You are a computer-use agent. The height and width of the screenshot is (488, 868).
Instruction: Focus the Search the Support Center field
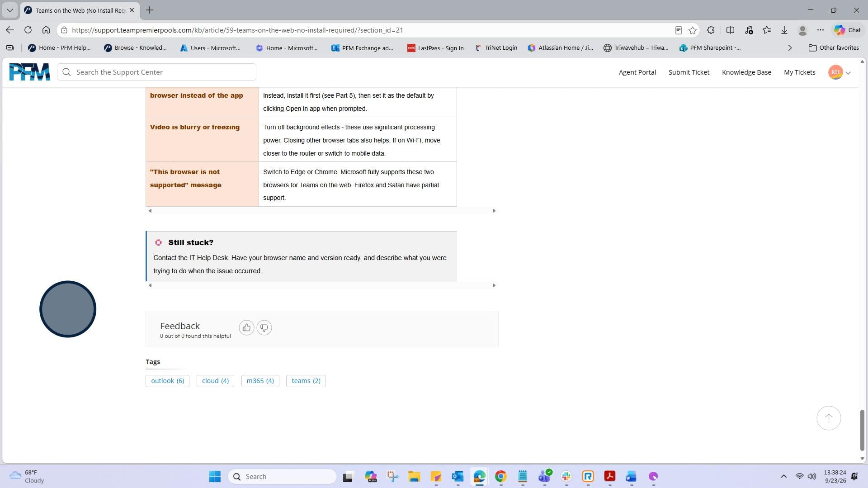[x=156, y=72]
